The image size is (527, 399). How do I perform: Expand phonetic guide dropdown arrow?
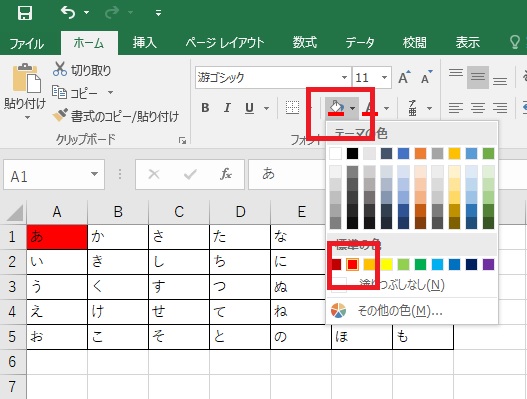click(430, 108)
